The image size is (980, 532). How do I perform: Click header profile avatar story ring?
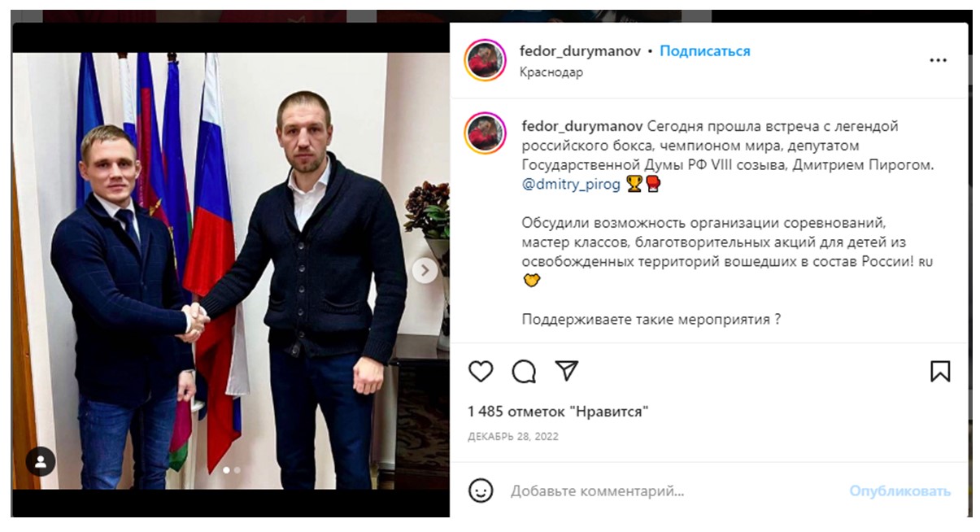pyautogui.click(x=486, y=59)
